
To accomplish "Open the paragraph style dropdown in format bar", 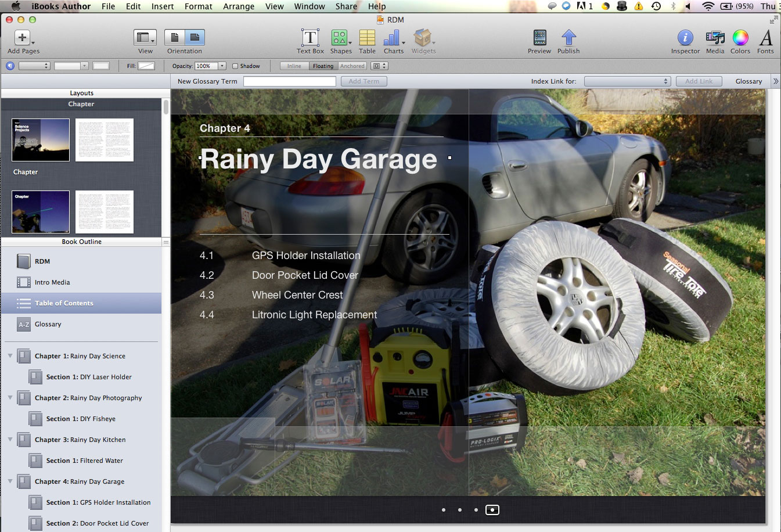I will tap(34, 66).
